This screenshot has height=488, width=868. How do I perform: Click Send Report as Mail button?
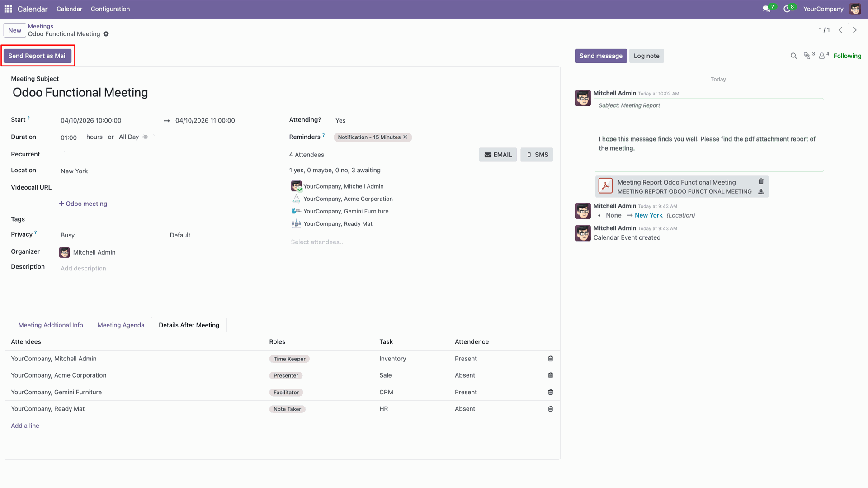38,56
